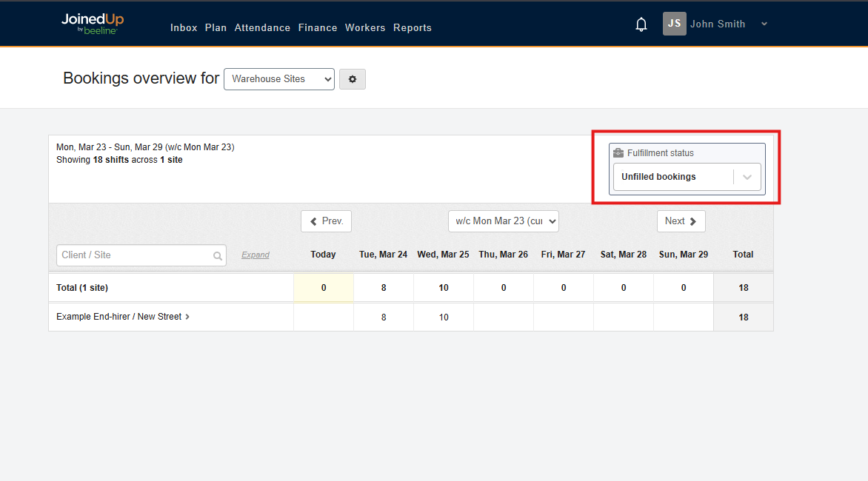Click the JS avatar badge
The height and width of the screenshot is (481, 868).
(674, 24)
